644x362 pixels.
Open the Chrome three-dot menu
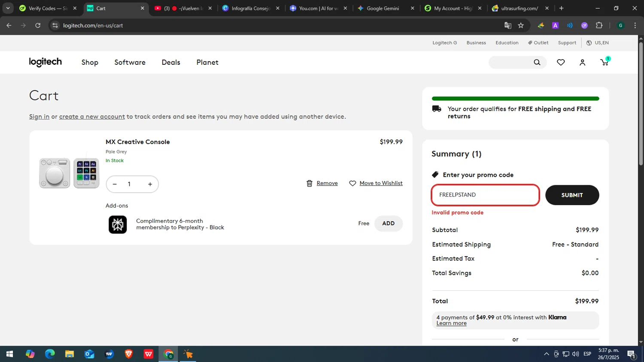pyautogui.click(x=635, y=25)
